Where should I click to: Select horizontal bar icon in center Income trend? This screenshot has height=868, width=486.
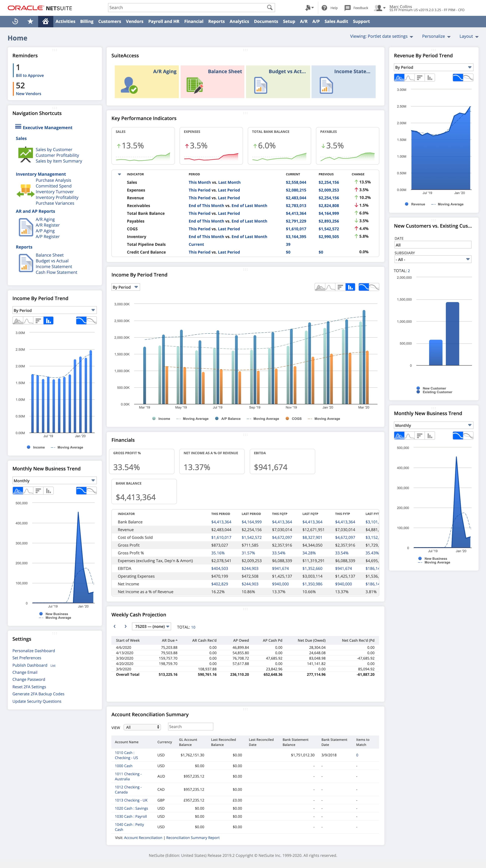pyautogui.click(x=340, y=287)
